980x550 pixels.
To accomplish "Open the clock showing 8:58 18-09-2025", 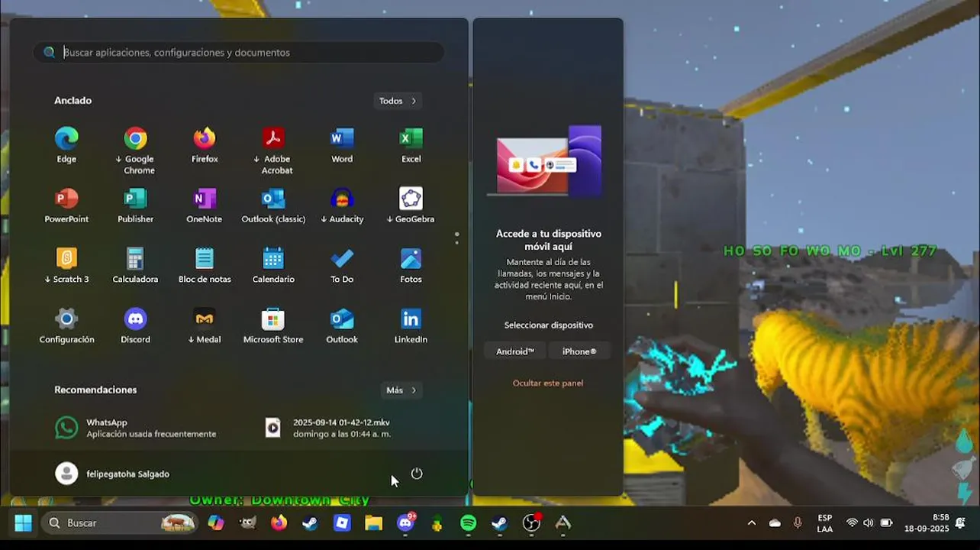I will 927,523.
